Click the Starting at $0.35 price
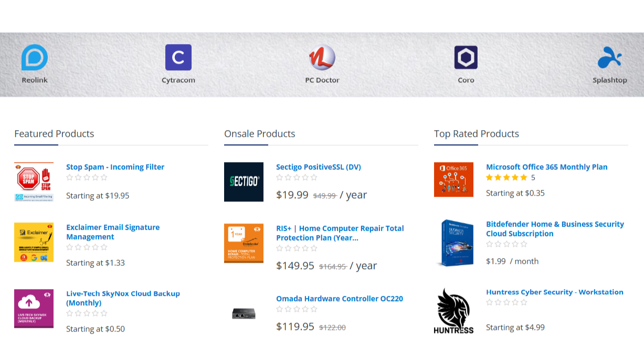Screen dimensions: 644x362 click(515, 193)
